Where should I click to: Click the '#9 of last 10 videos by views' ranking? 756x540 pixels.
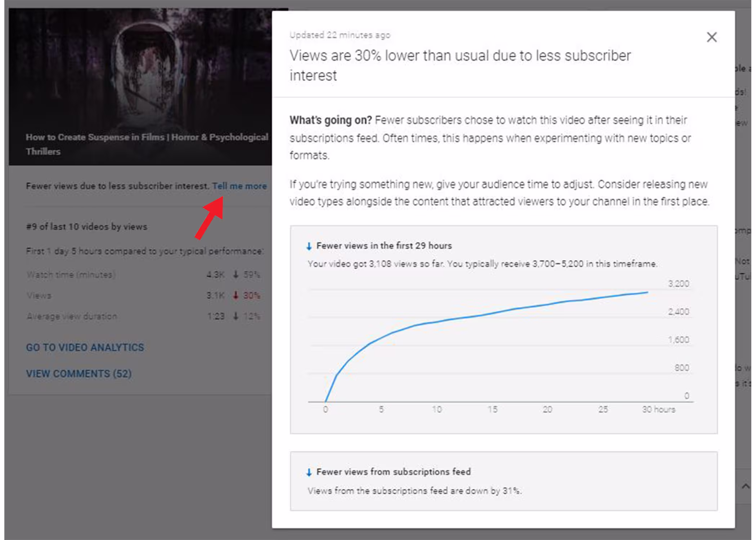tap(86, 227)
